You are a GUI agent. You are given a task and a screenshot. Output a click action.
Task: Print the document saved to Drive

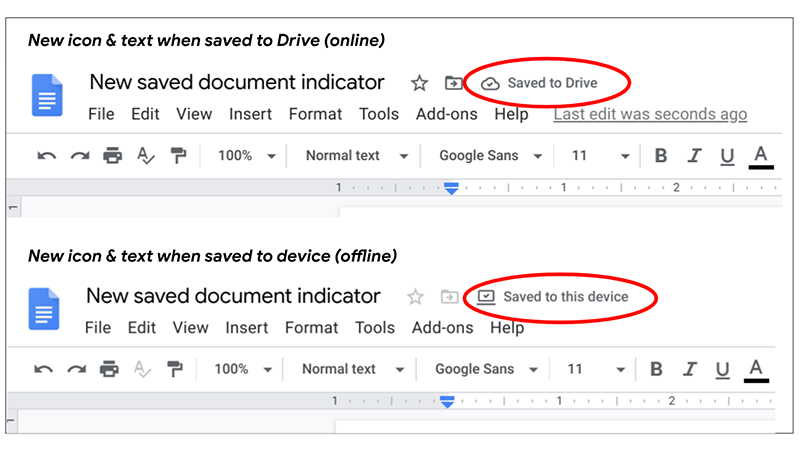pos(112,156)
